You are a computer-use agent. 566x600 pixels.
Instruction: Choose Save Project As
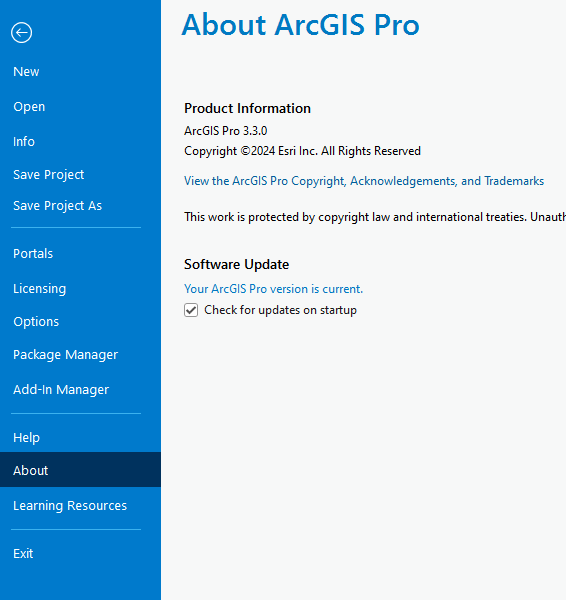(x=57, y=205)
